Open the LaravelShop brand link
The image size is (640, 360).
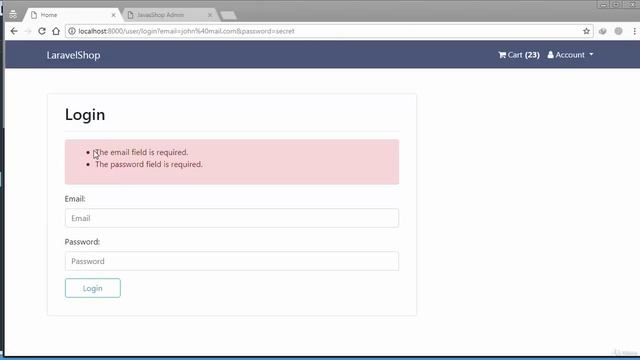click(73, 55)
